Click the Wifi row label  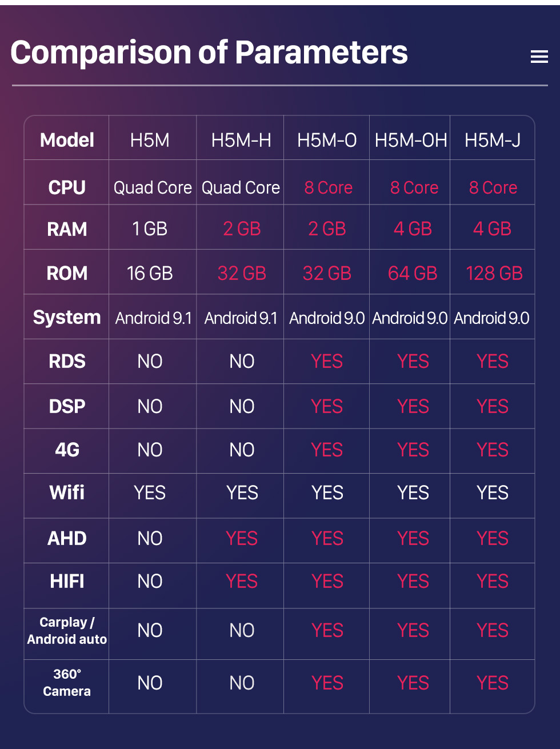[x=67, y=492]
